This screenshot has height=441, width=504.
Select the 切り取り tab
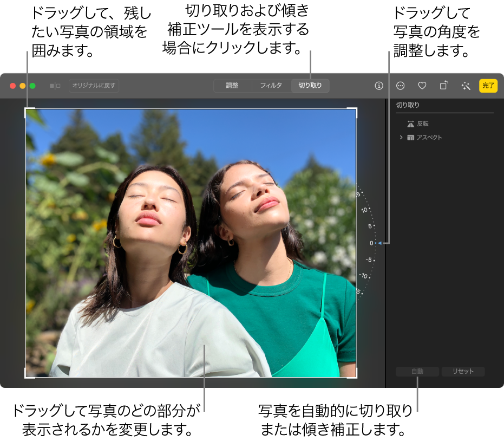pyautogui.click(x=310, y=86)
